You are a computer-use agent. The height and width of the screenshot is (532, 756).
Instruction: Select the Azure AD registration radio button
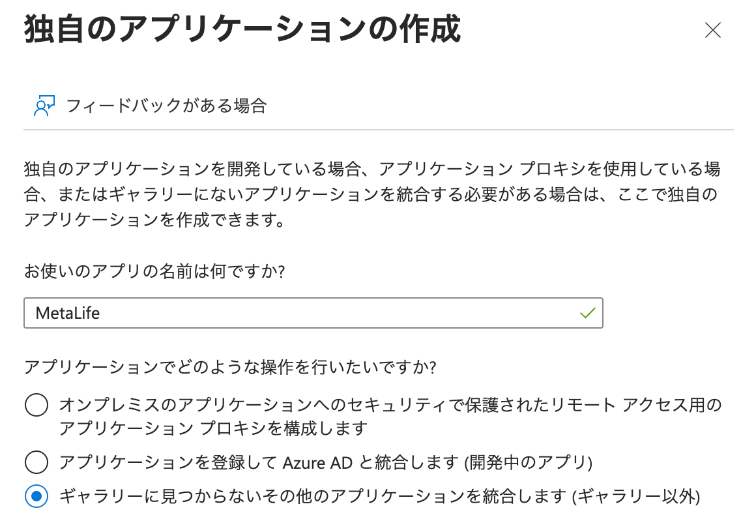pyautogui.click(x=36, y=463)
